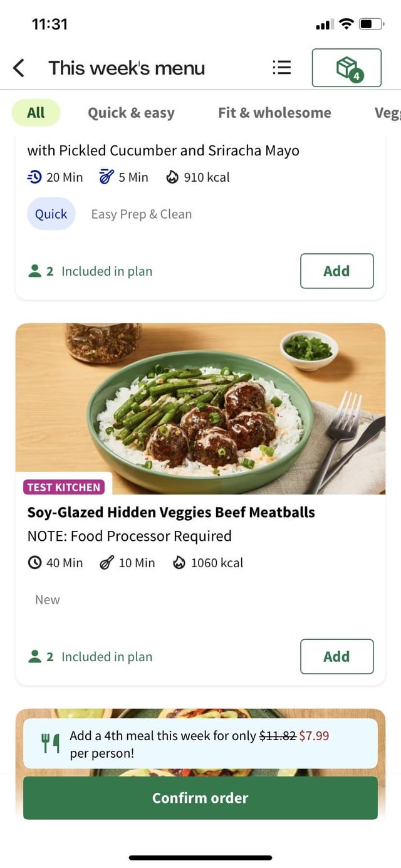
Task: Tap the 10 Min prep whisk icon
Action: 107,563
